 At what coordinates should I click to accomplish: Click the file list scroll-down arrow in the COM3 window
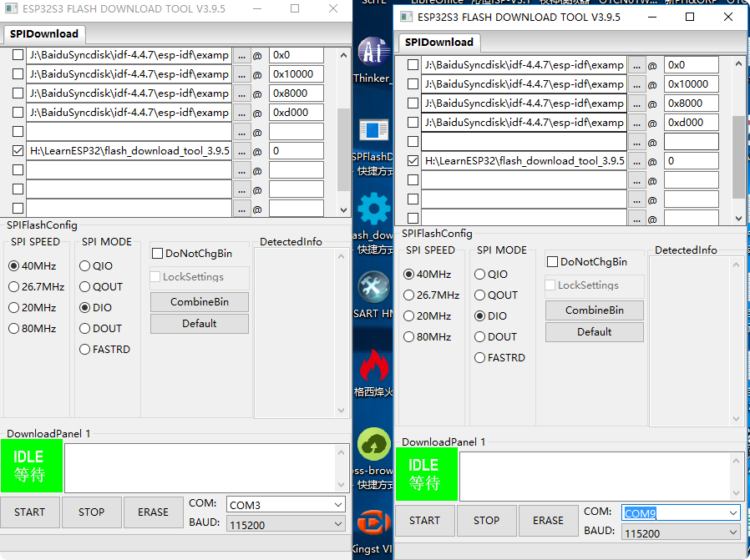pos(343,209)
